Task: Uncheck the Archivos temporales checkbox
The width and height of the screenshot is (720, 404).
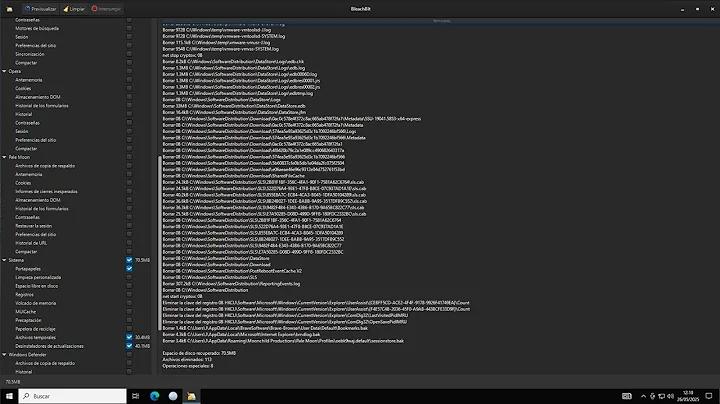Action: pos(129,337)
